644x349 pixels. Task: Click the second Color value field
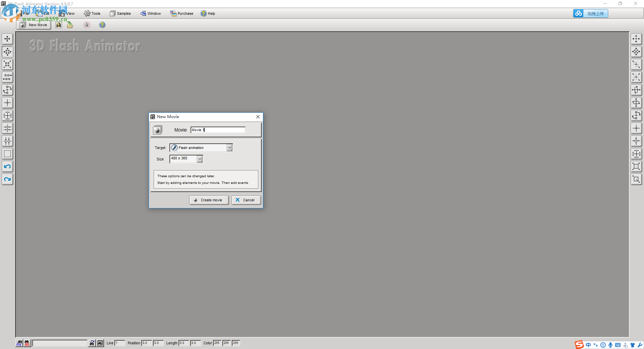(x=226, y=343)
